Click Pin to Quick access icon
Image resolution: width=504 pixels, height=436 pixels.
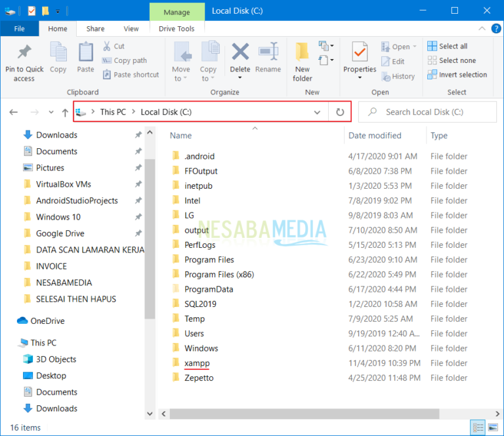point(24,52)
